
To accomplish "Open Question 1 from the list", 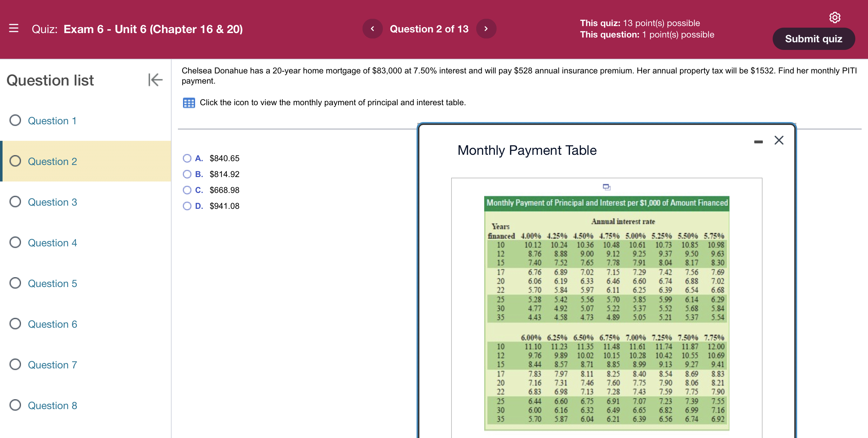I will point(52,121).
